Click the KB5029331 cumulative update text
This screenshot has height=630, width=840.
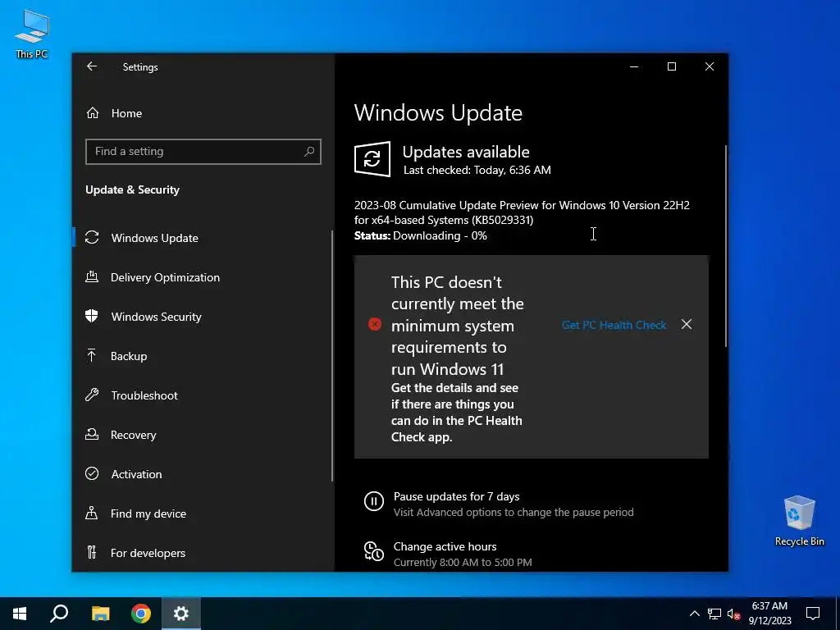(522, 212)
